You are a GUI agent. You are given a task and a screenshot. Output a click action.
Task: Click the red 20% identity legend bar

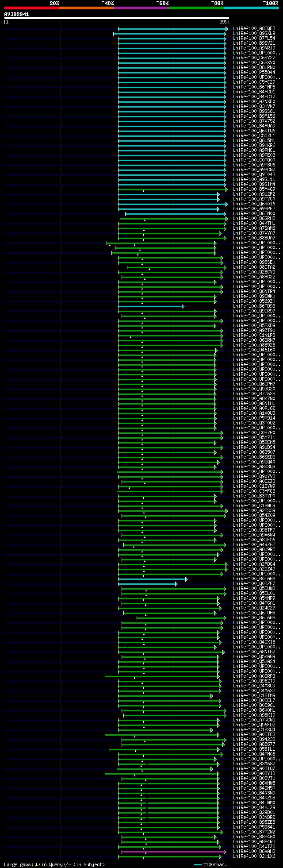[x=32, y=8]
